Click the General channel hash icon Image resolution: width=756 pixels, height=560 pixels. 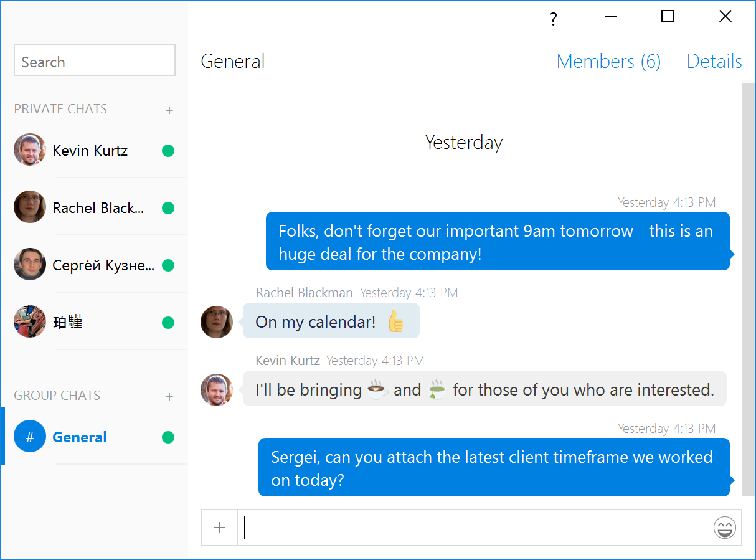30,437
